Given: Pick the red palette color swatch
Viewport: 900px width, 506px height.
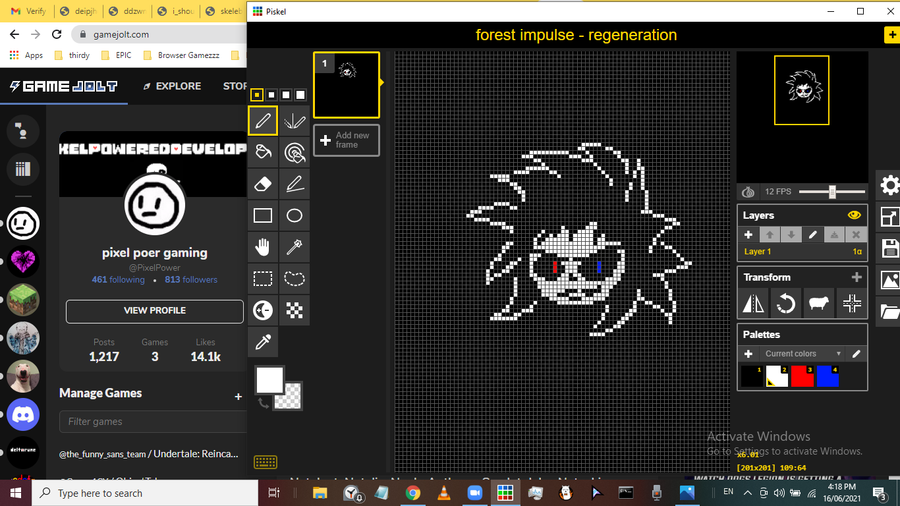Looking at the screenshot, I should coord(802,376).
